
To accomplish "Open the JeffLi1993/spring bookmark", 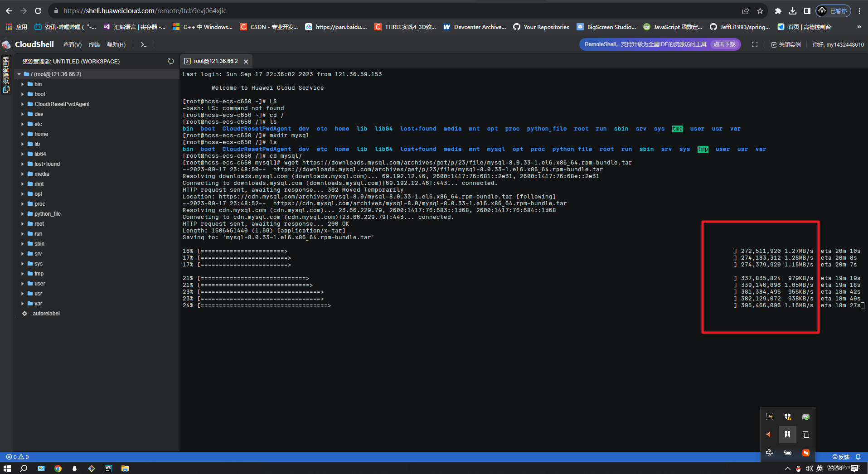I will pyautogui.click(x=740, y=27).
